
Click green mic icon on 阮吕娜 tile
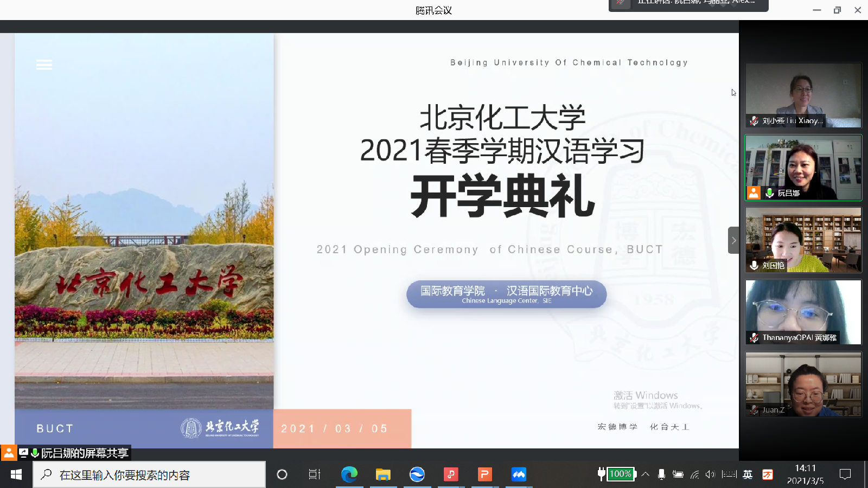coord(769,193)
